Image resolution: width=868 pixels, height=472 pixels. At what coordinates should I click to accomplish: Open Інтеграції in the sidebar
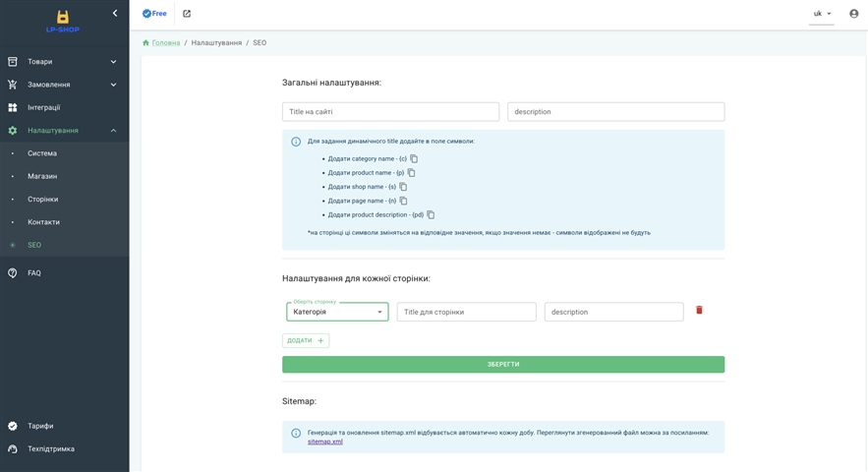click(x=44, y=107)
